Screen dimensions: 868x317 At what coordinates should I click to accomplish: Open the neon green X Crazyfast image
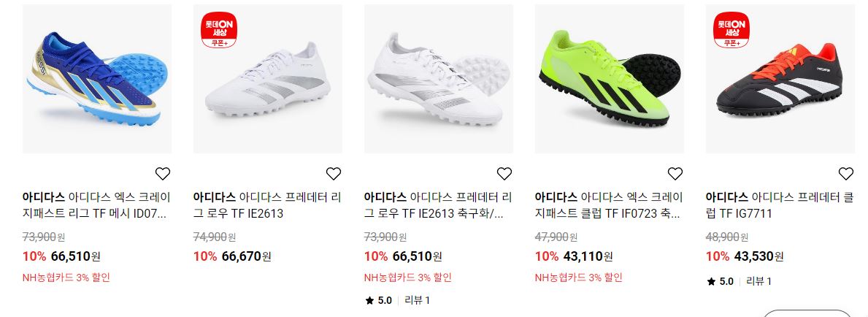point(609,79)
